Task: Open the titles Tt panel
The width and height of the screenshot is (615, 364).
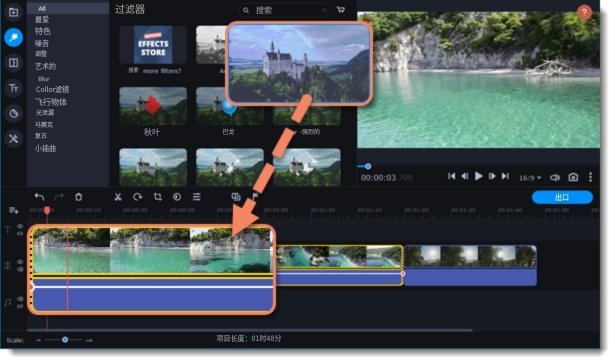Action: coord(13,88)
